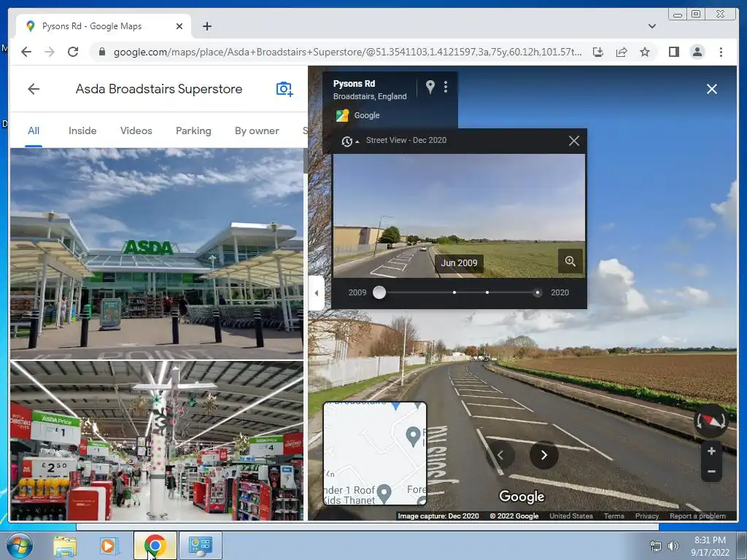Click Chrome taskbar icon
The height and width of the screenshot is (560, 747).
pyautogui.click(x=155, y=545)
